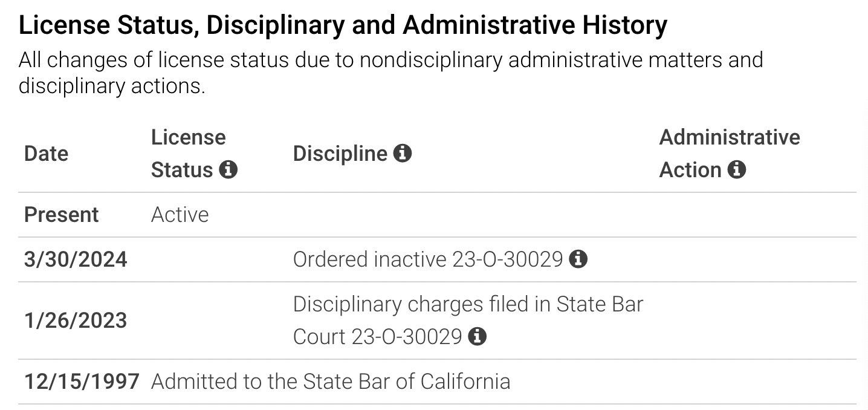Select Admitted to the State Bar of California
This screenshot has height=410, width=868.
click(x=331, y=381)
